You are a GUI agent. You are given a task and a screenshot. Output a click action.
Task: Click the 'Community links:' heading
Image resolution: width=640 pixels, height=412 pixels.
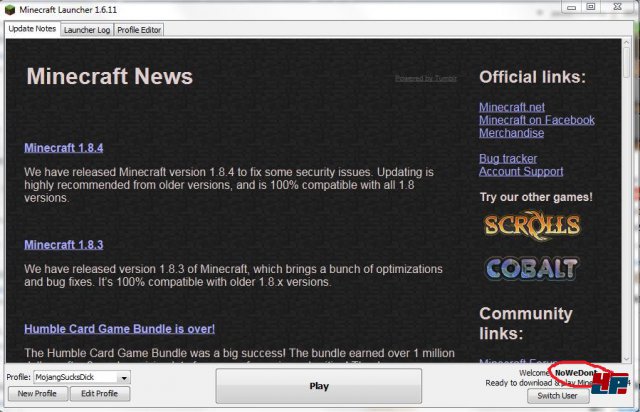pos(526,323)
